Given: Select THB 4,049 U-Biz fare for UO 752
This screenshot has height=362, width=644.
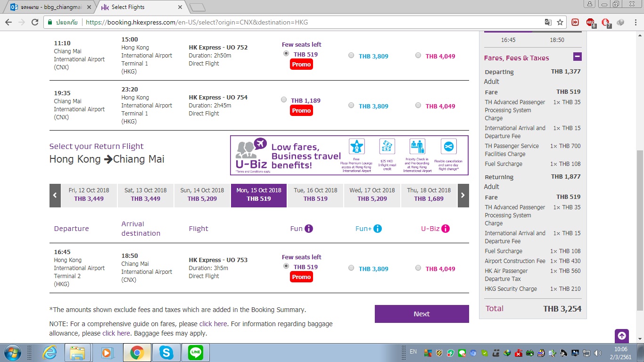Looking at the screenshot, I should [x=418, y=55].
